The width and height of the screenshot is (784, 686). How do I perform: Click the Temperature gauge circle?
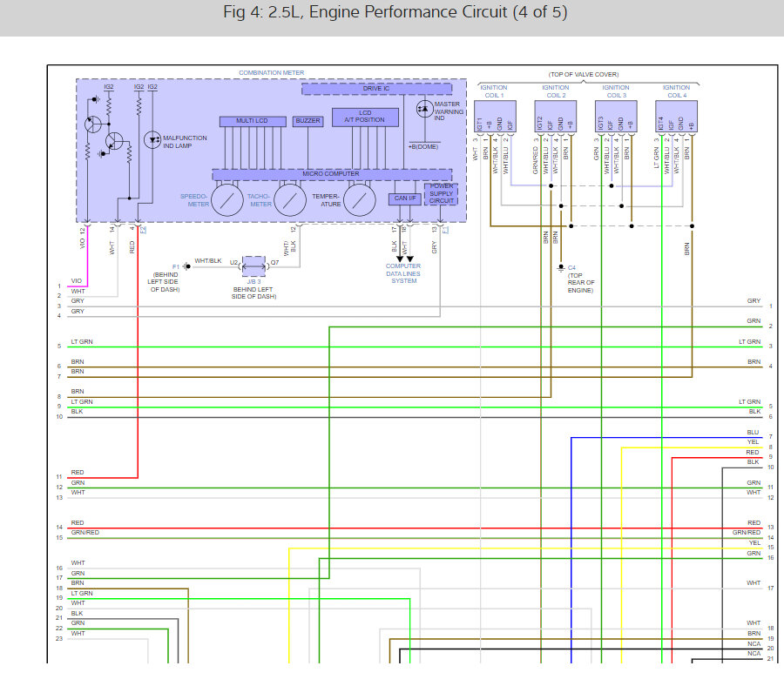pos(359,200)
